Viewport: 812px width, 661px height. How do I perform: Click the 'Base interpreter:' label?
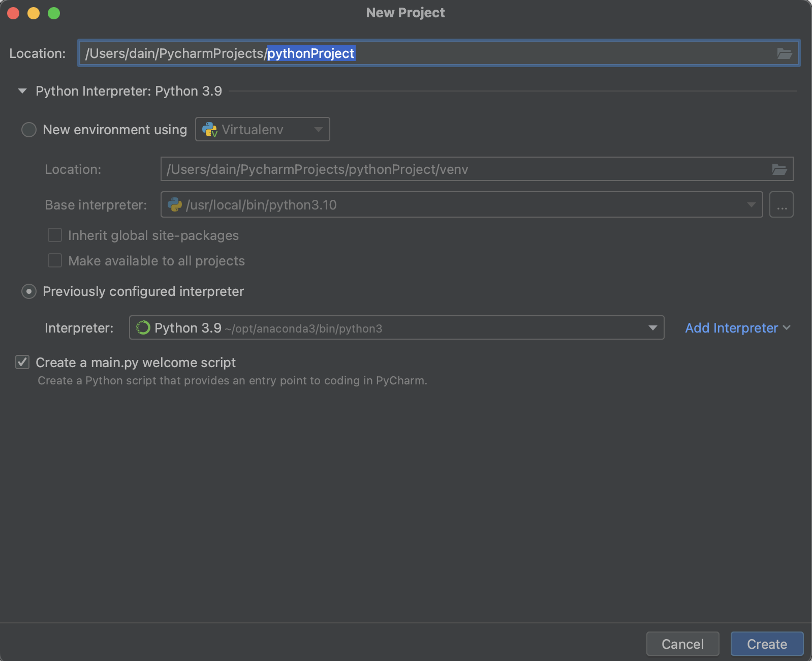(96, 205)
